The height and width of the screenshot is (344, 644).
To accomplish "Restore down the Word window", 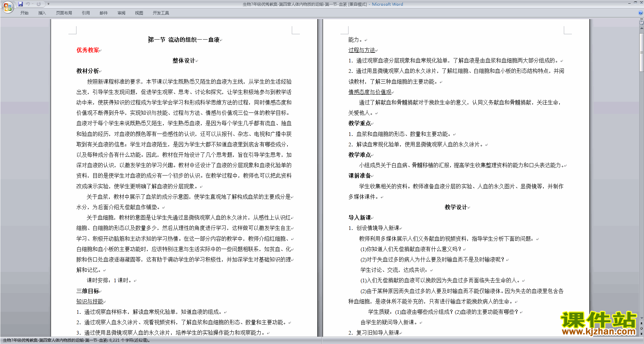I will click(635, 3).
